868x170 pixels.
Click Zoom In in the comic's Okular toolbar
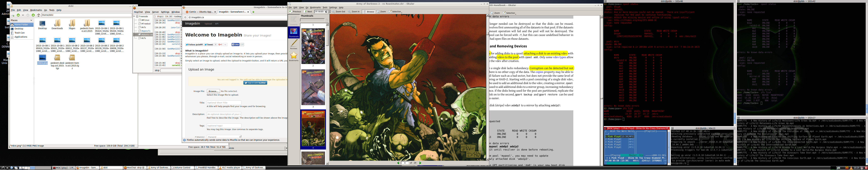click(354, 12)
